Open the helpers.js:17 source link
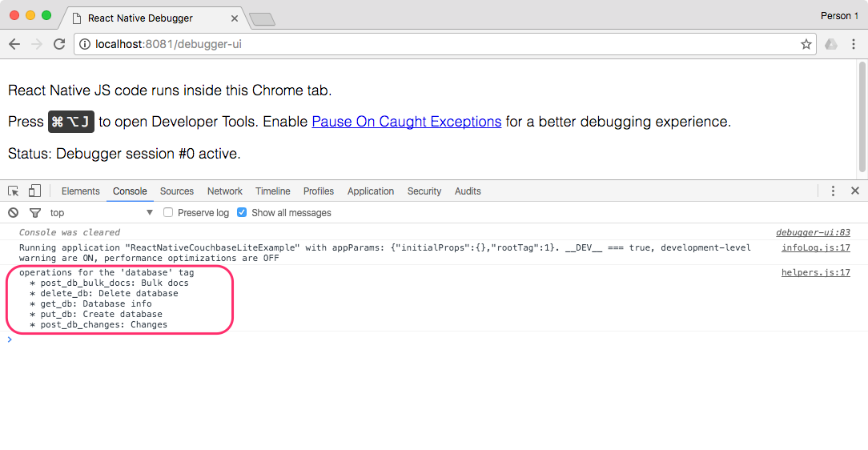The image size is (868, 450). 816,272
